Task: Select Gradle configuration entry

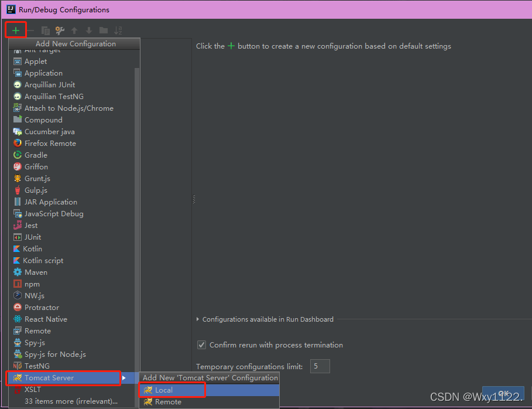Action: tap(71, 155)
